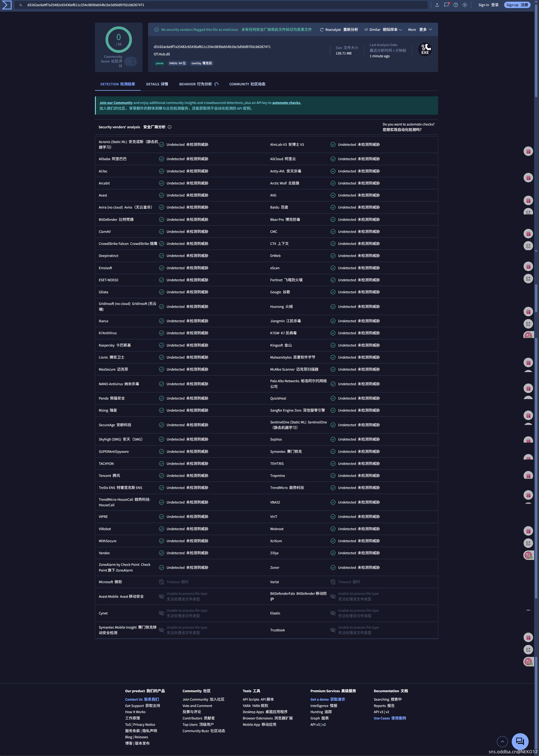539x756 pixels.
Task: Click the EXE file type icon
Action: coord(425,50)
